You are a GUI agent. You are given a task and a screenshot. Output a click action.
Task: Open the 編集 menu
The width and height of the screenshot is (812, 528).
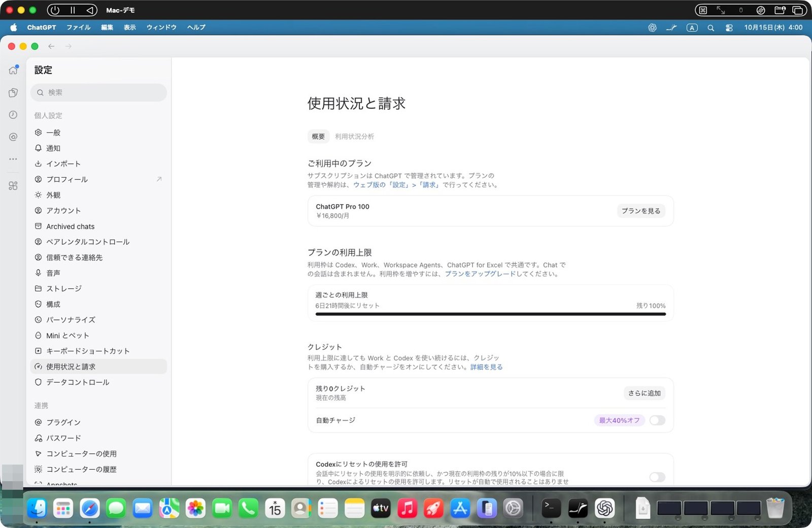pyautogui.click(x=107, y=27)
